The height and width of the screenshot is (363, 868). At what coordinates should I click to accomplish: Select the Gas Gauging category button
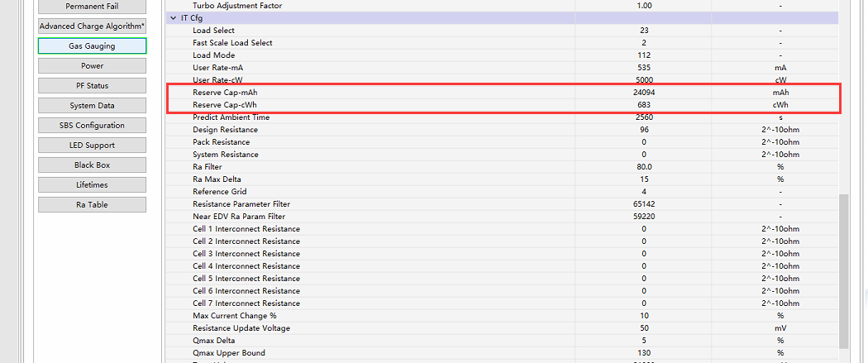[92, 46]
